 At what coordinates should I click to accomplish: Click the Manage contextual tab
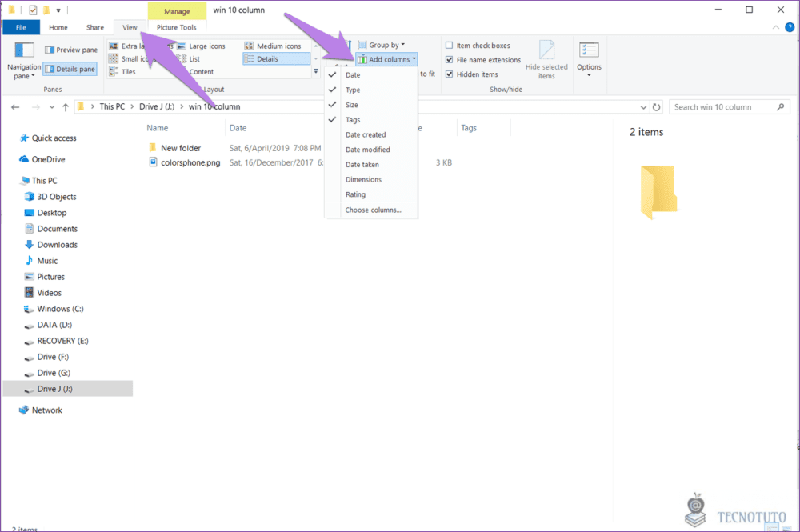(177, 10)
